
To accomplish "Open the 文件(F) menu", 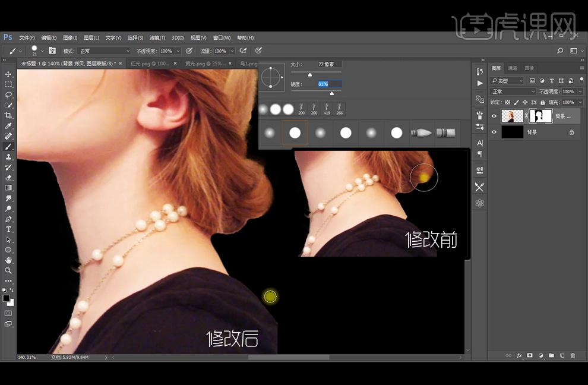I will coord(27,38).
